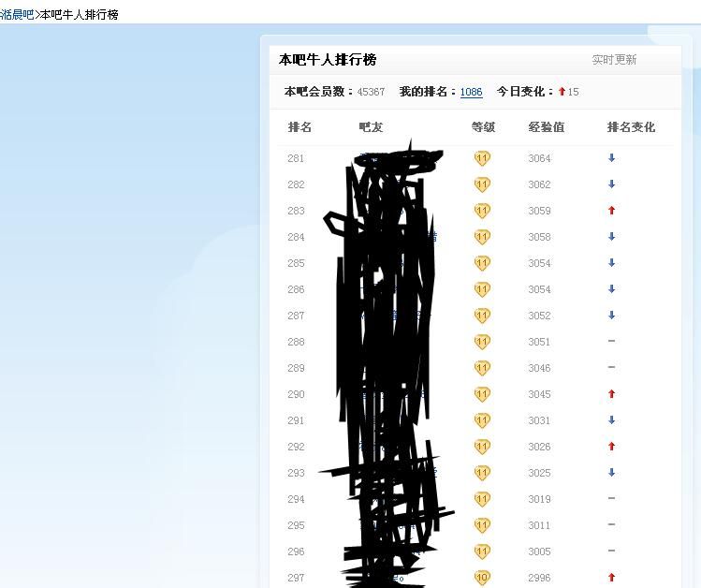Open my ranking link 1086
The image size is (701, 588).
471,92
